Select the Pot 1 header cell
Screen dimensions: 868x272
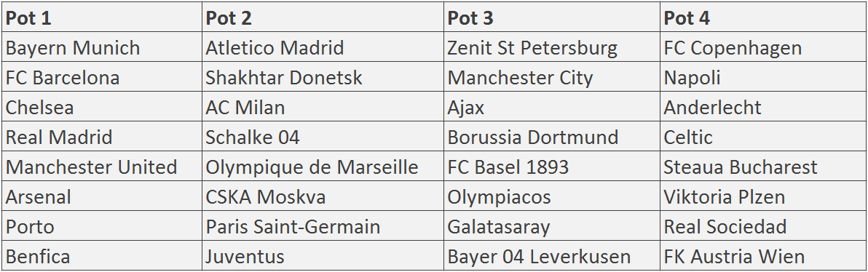click(102, 17)
